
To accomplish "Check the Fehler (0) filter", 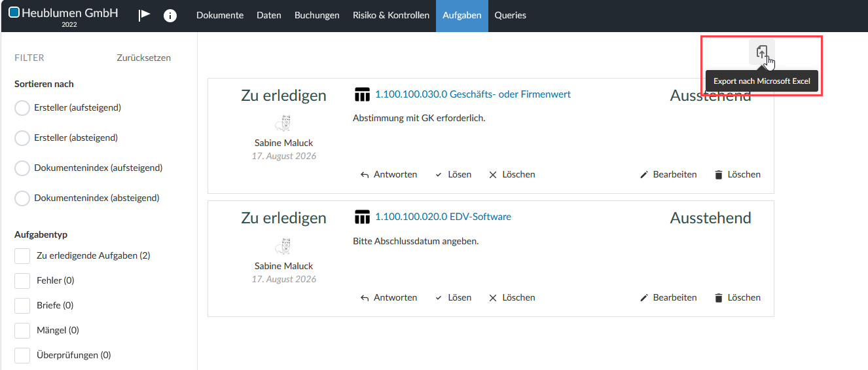I will (22, 281).
